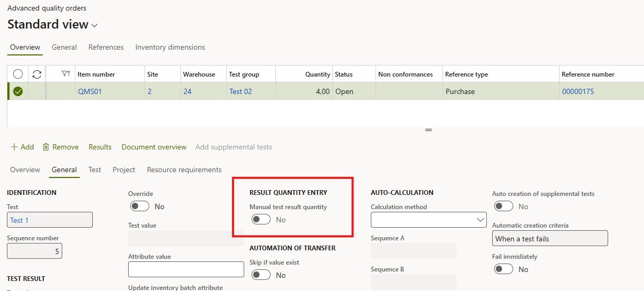Open the Inventory dimensions tab
644x291 pixels.
pyautogui.click(x=170, y=48)
